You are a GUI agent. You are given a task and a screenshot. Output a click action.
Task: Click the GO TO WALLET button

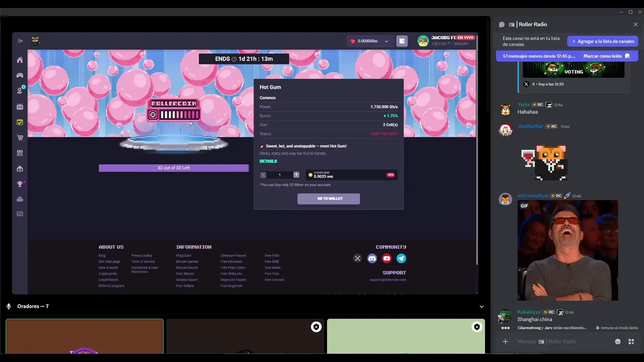click(329, 199)
